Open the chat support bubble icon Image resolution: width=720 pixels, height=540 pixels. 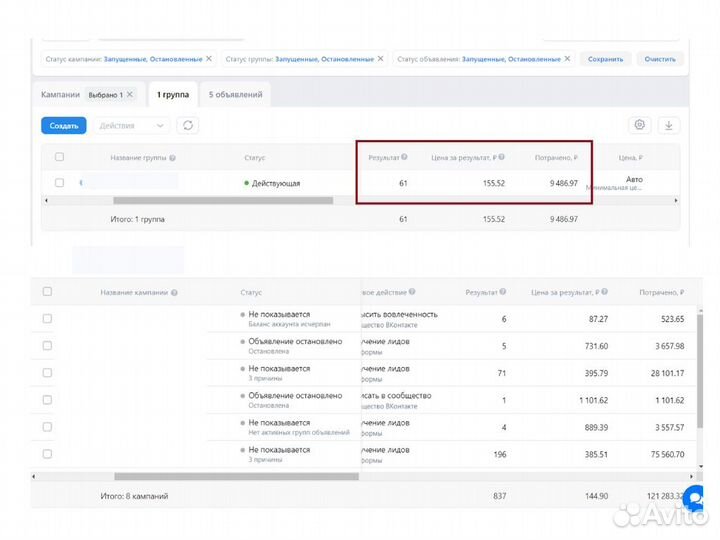click(694, 498)
